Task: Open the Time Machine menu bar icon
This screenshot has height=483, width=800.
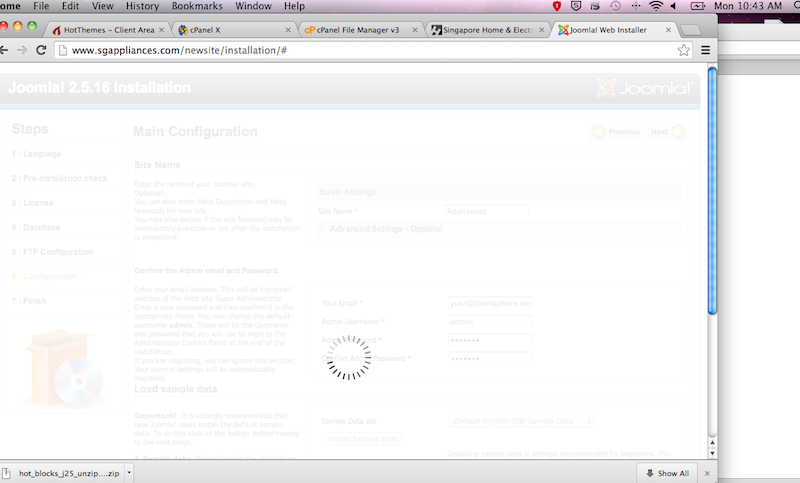Action: [615, 6]
